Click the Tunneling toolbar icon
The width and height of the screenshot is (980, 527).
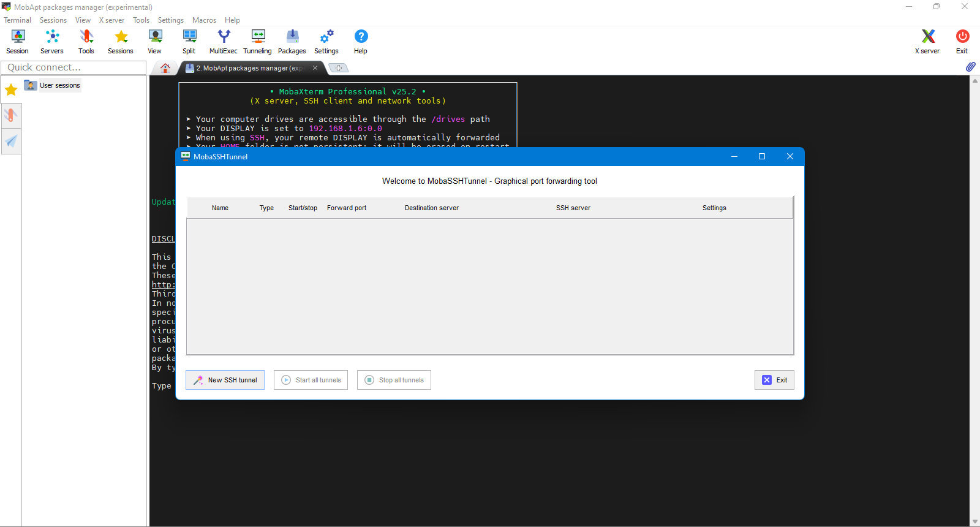click(258, 42)
